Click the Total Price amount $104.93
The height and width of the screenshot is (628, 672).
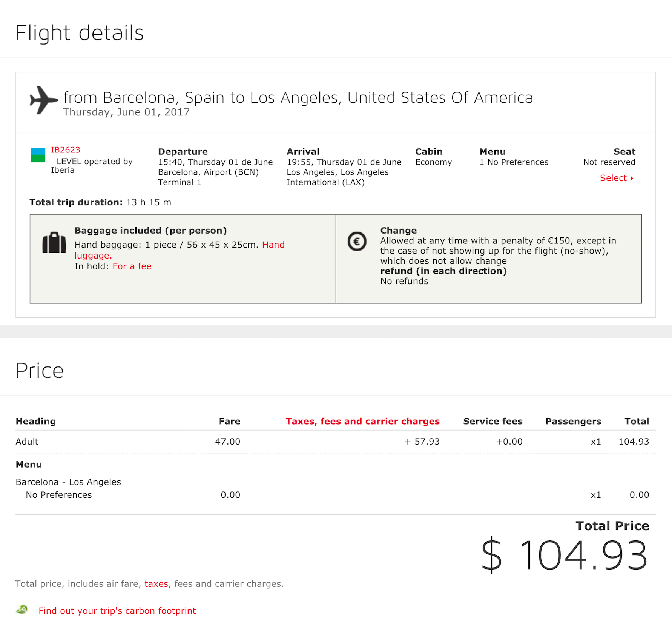click(565, 556)
